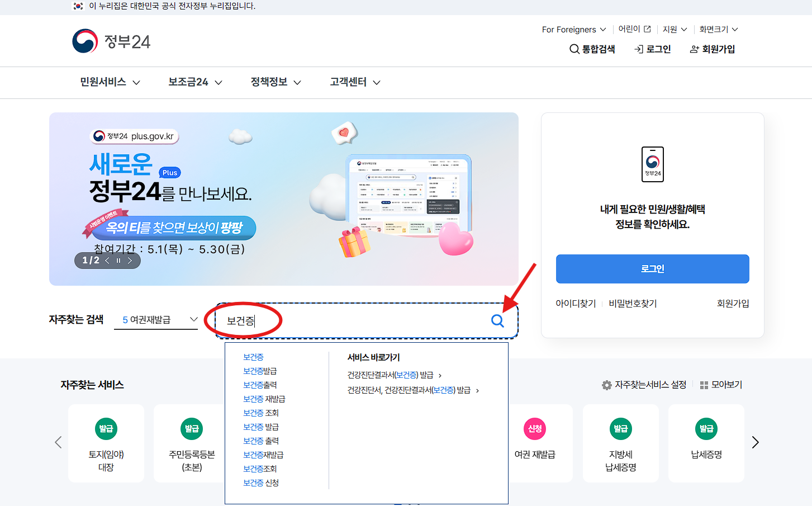Select the 보건증재발급 suggestion without space
812x506 pixels.
pos(263,455)
